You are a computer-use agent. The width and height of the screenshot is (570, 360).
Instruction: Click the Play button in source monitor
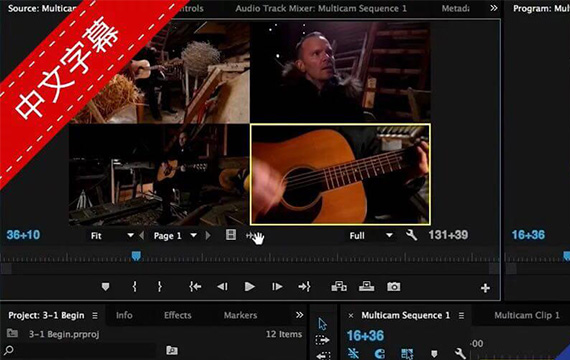tap(249, 287)
